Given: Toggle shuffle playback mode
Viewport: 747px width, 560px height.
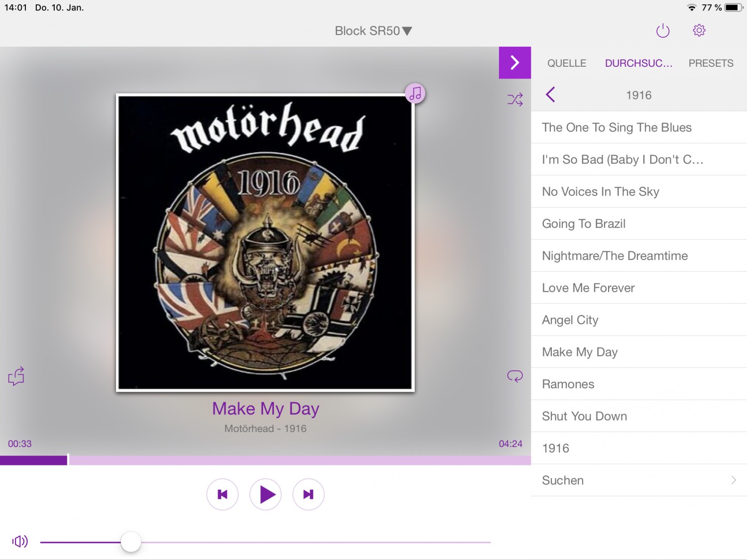Looking at the screenshot, I should tap(515, 99).
